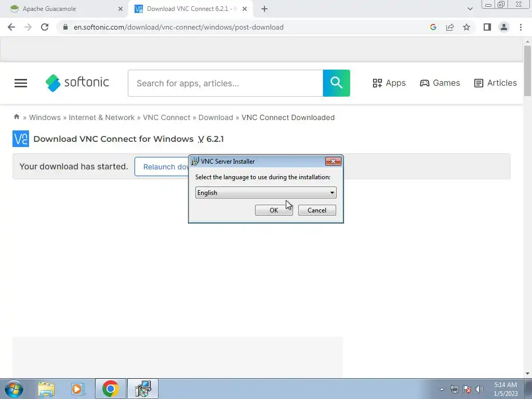Open the Games section

(440, 83)
